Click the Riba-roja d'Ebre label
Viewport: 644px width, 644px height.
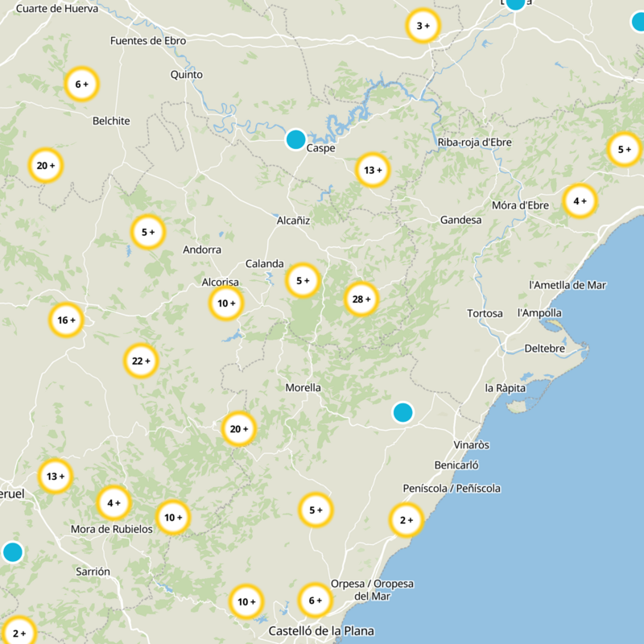coord(475,142)
